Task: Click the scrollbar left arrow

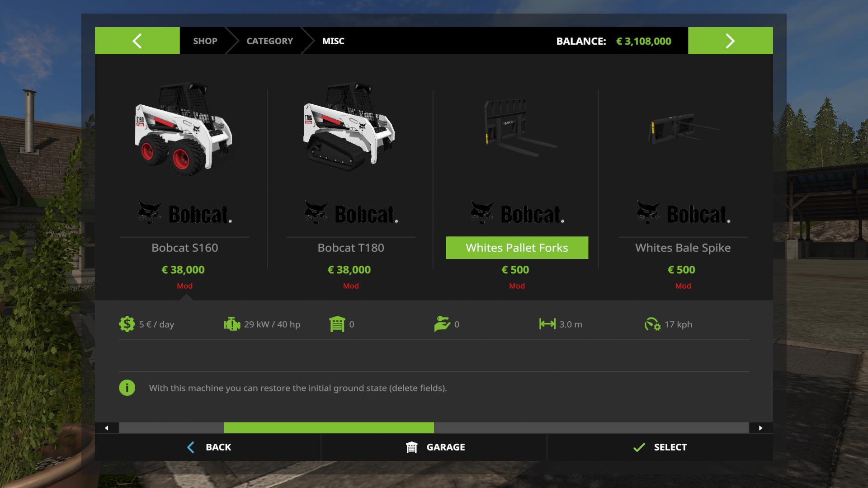Action: [107, 428]
